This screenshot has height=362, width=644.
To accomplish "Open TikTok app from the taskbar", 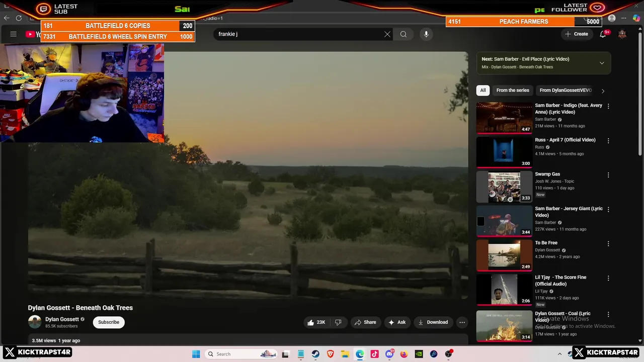I will (374, 354).
